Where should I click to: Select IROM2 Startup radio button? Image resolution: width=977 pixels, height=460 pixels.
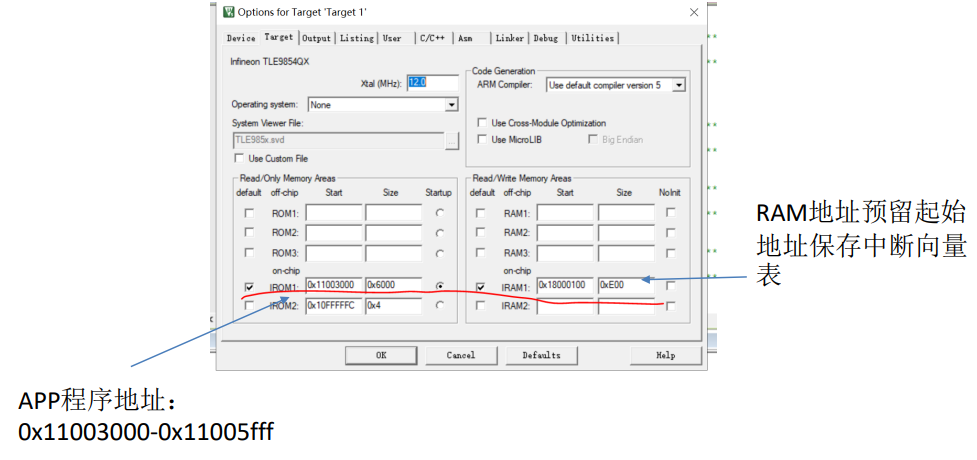pyautogui.click(x=441, y=305)
